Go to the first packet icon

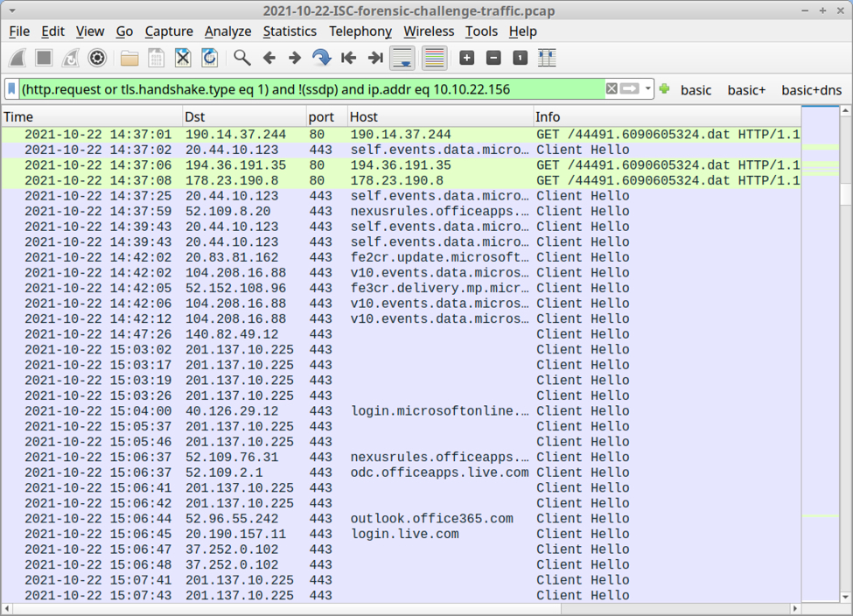click(x=348, y=58)
